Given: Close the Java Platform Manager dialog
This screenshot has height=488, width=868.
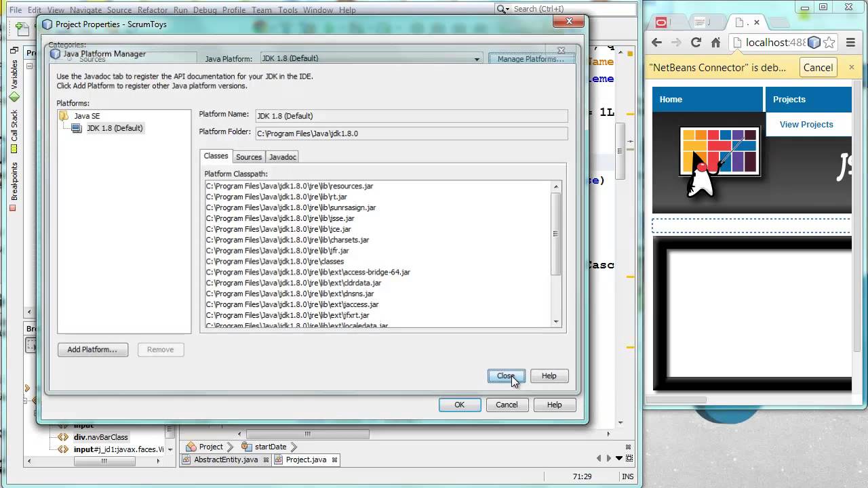Looking at the screenshot, I should [506, 376].
